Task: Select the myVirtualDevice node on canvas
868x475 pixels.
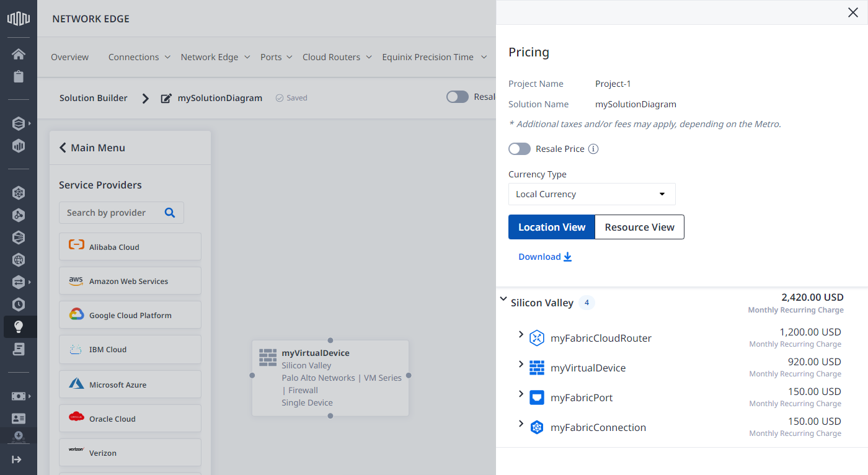Action: click(x=330, y=378)
